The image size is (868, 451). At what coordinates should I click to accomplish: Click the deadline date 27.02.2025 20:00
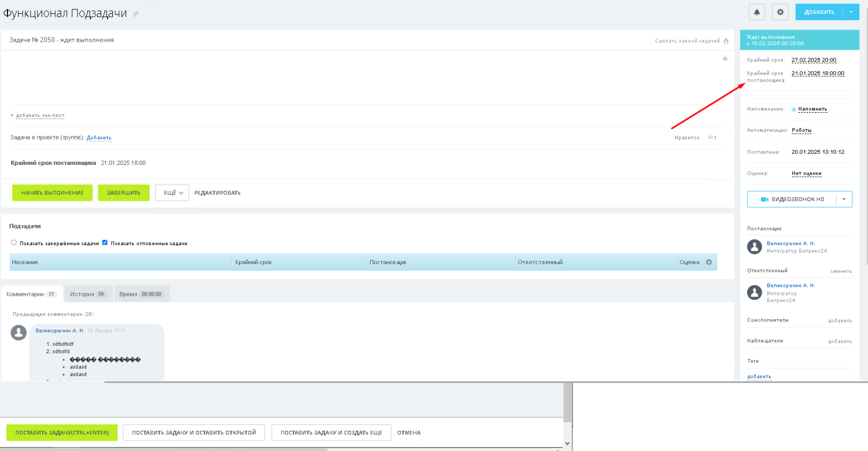[814, 60]
